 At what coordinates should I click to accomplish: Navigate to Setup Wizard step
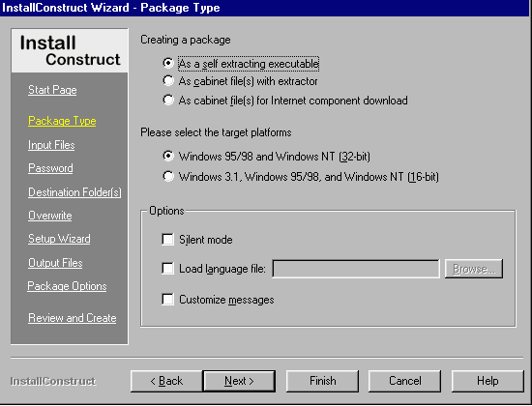[x=59, y=239]
